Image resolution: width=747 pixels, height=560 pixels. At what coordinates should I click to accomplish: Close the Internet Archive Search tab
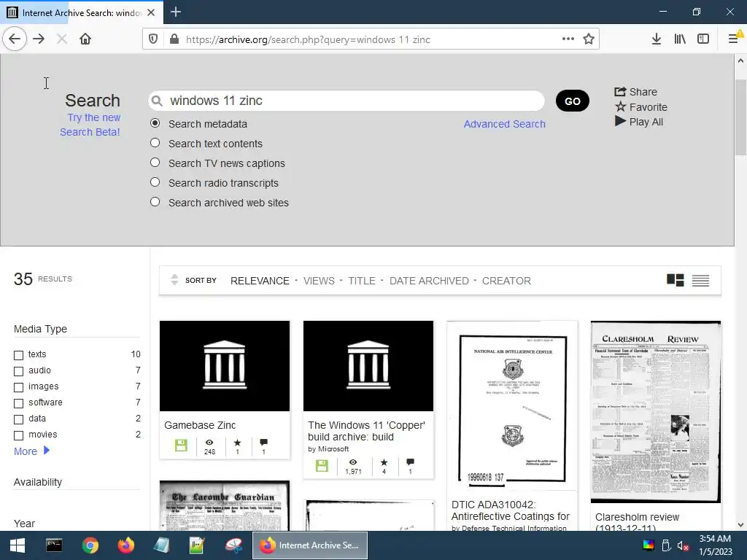151,12
